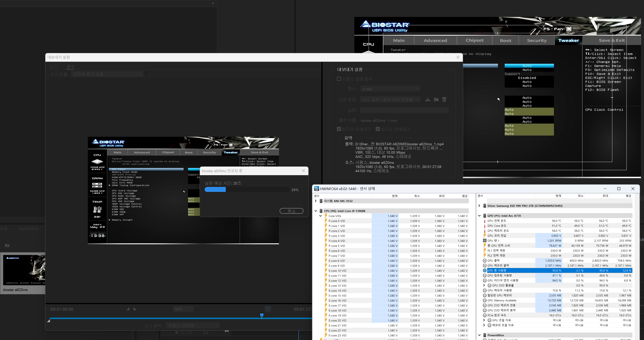644x340 pixels.
Task: Open the 50% zoom level dropdown
Action: click(x=183, y=309)
